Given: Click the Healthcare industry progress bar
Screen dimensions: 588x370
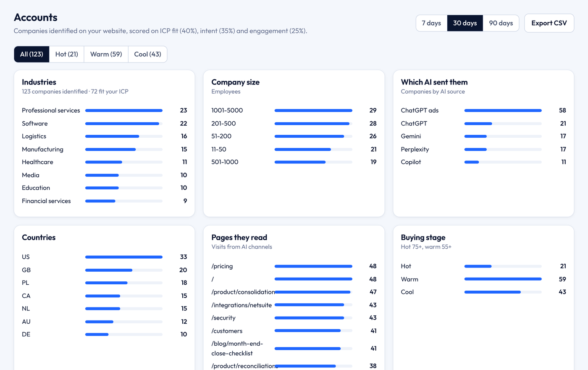Looking at the screenshot, I should pyautogui.click(x=124, y=162).
